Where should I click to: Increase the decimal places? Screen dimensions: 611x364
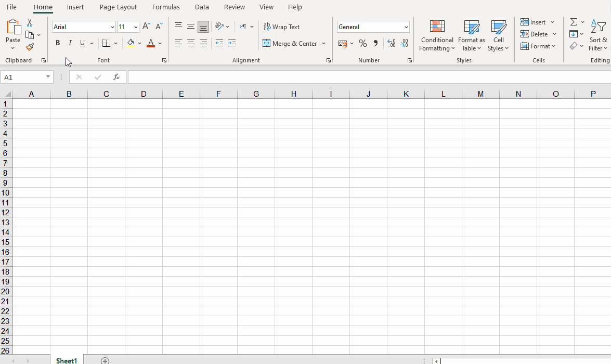(391, 43)
